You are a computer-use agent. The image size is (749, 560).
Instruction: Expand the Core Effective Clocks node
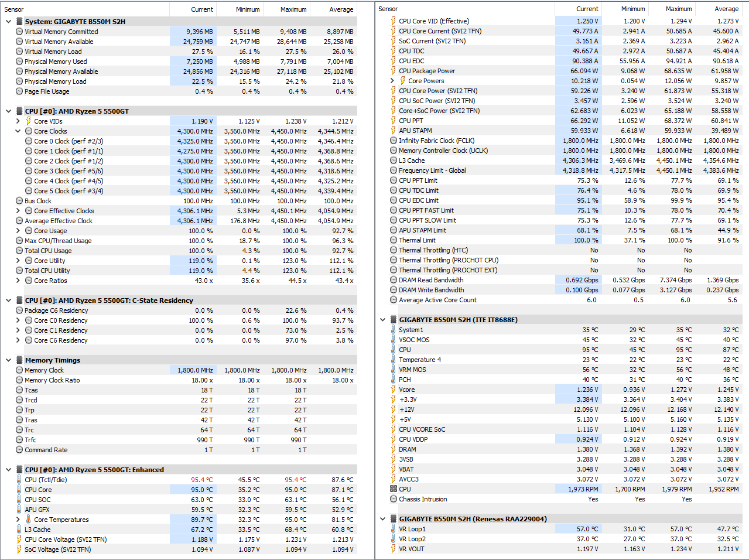pos(18,211)
